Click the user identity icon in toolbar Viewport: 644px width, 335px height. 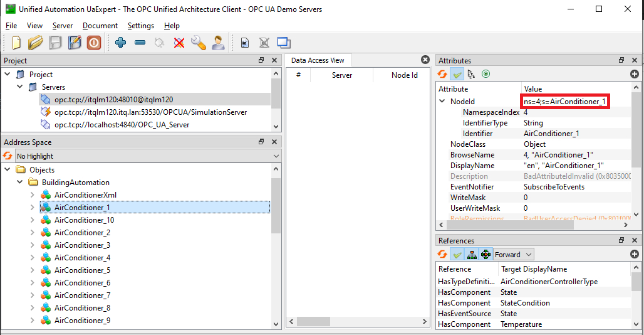[x=218, y=43]
